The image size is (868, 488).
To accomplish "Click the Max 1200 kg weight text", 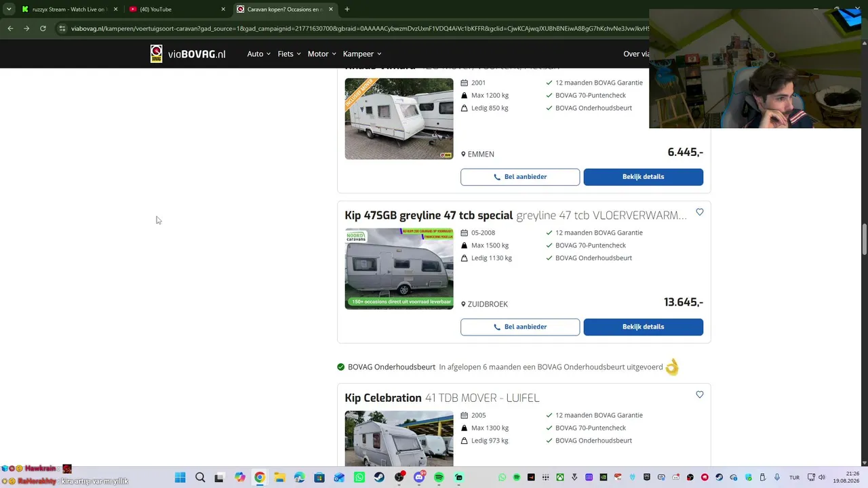I will (490, 96).
